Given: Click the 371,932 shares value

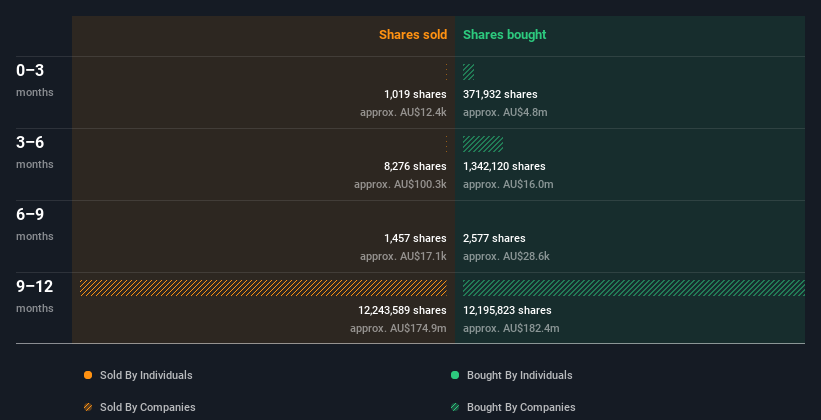Looking at the screenshot, I should [500, 94].
